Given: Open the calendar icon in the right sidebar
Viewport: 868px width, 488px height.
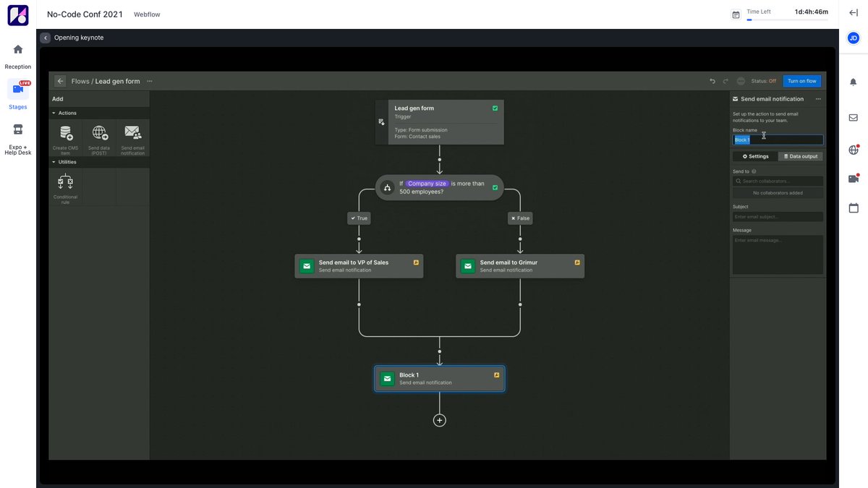Looking at the screenshot, I should [x=854, y=207].
